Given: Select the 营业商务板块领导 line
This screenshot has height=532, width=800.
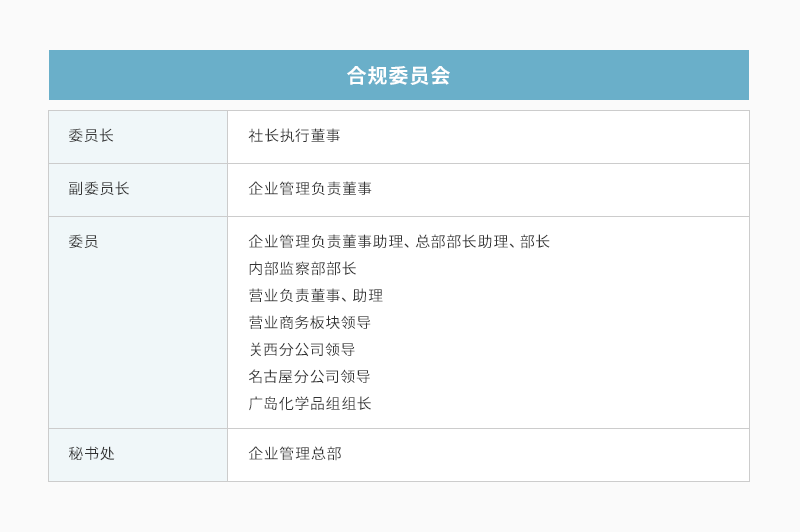Looking at the screenshot, I should 310,323.
